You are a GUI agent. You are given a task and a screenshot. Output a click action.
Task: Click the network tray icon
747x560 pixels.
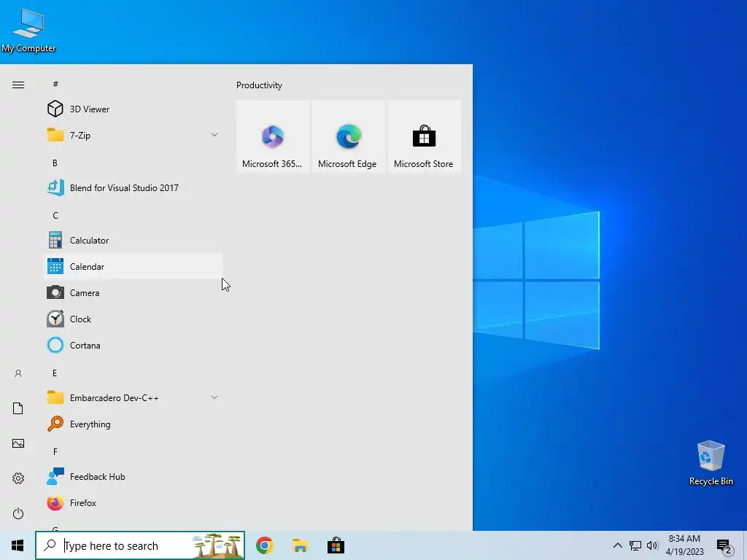pyautogui.click(x=635, y=545)
